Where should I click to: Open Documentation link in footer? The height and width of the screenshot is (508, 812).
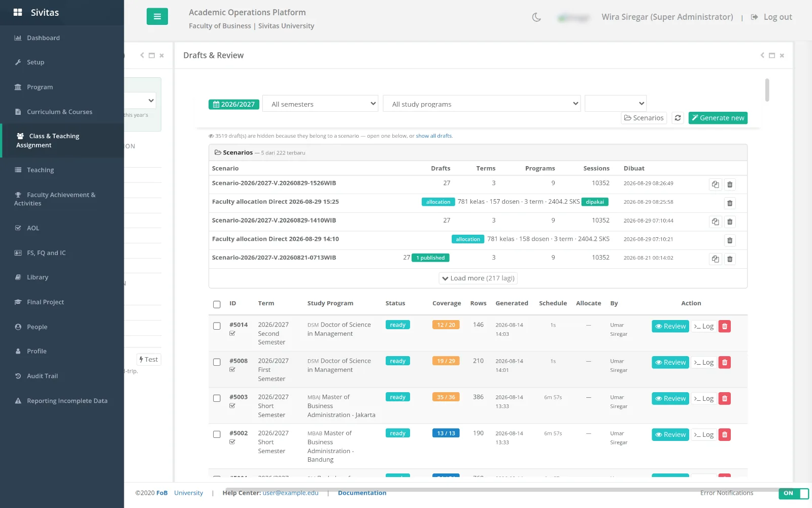[362, 493]
